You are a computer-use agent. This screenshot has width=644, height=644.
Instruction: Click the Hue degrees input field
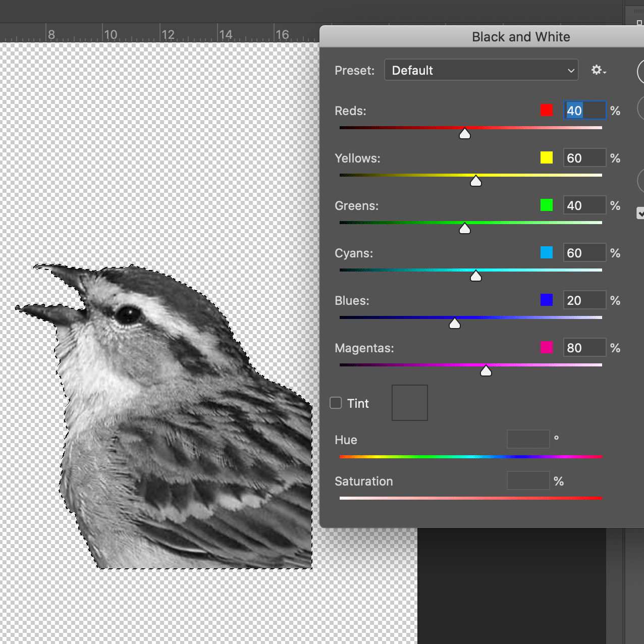click(528, 439)
